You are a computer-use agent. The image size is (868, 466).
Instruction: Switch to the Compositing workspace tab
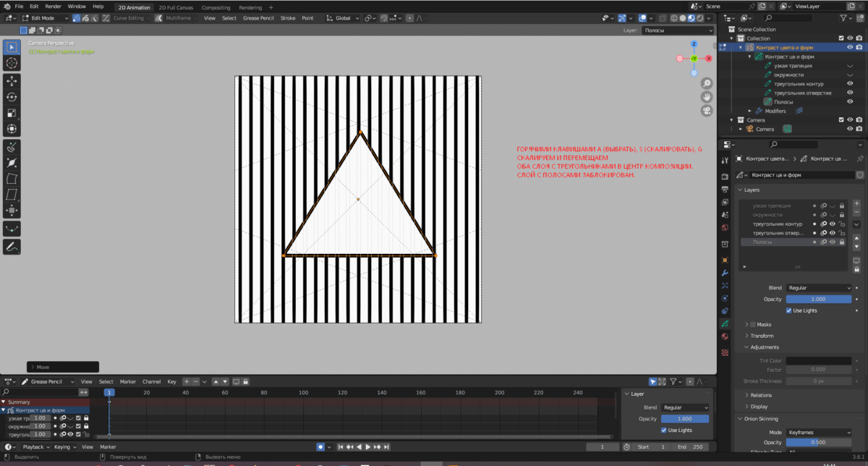[216, 7]
